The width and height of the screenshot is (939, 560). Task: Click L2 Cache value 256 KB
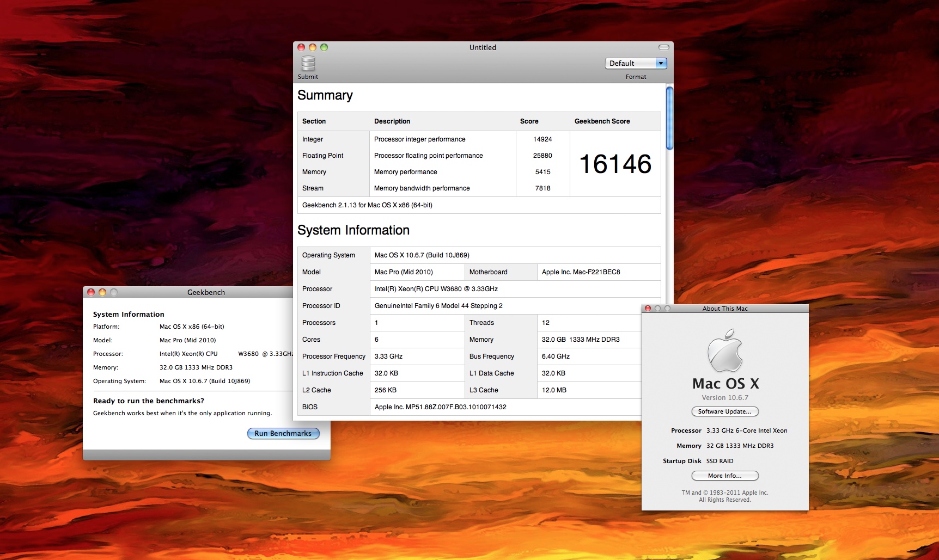(x=386, y=390)
